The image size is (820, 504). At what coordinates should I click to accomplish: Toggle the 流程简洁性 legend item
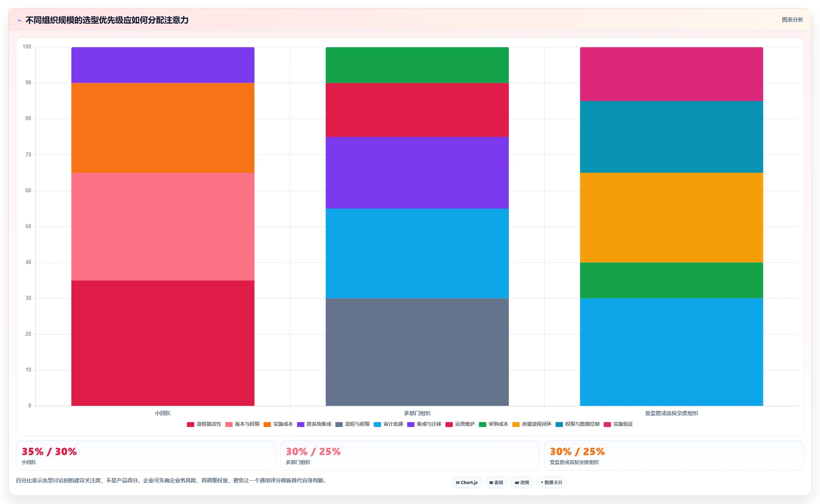coord(204,424)
